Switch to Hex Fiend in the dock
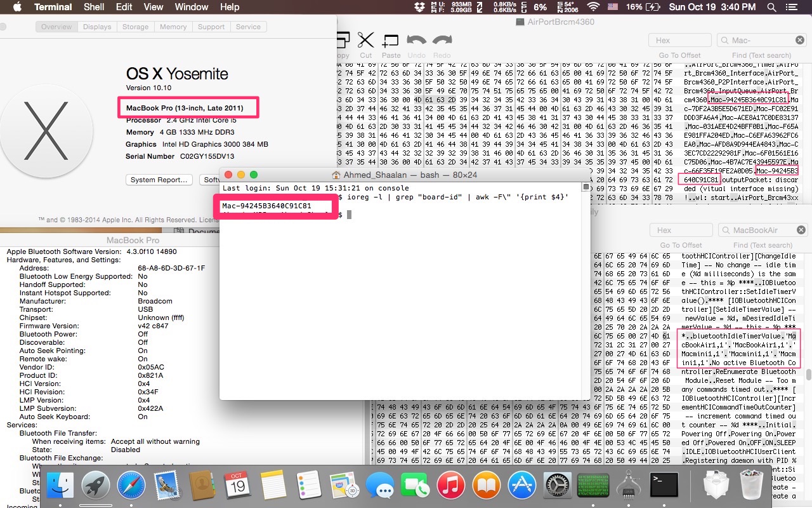Viewport: 812px width, 508px height. pos(594,486)
